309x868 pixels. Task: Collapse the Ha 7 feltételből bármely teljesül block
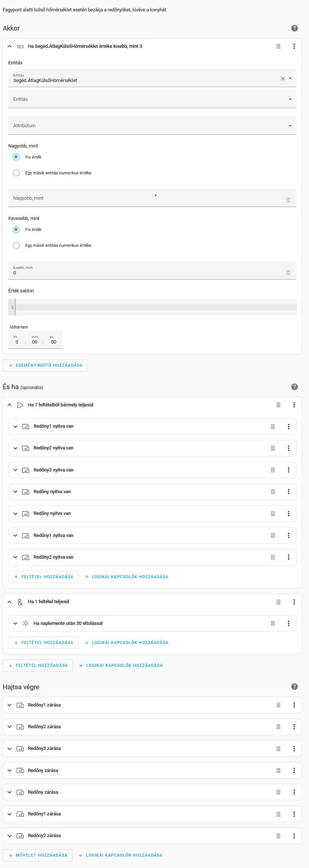(x=10, y=405)
